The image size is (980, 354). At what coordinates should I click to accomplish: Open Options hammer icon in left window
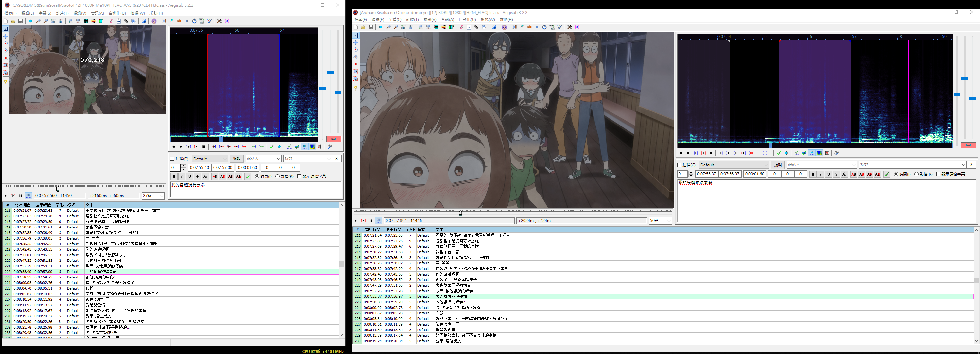[x=219, y=21]
